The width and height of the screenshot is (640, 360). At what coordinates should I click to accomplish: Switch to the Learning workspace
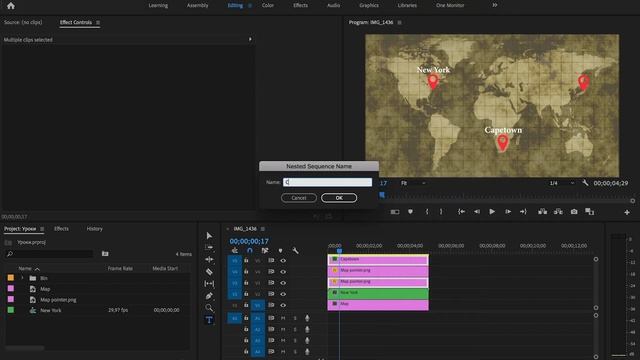[x=158, y=5]
